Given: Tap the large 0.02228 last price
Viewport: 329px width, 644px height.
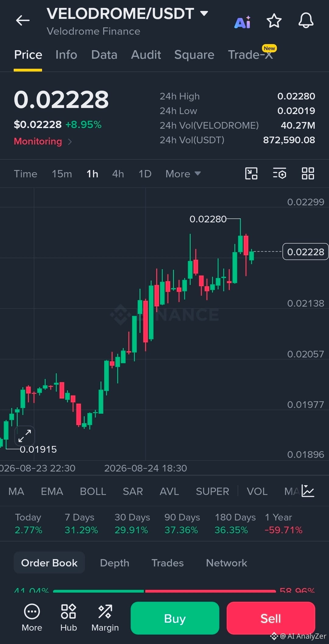Looking at the screenshot, I should pyautogui.click(x=61, y=99).
